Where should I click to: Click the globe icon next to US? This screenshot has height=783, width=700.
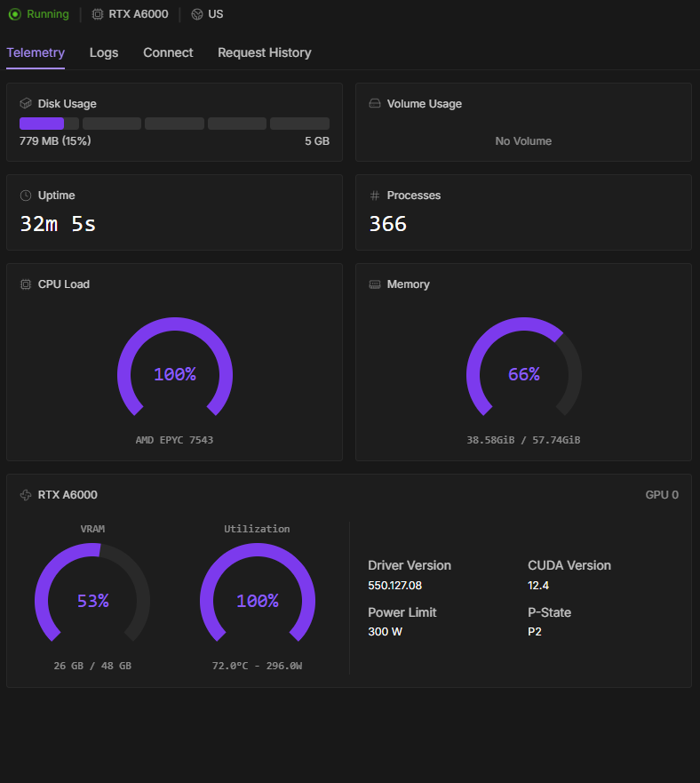coord(197,14)
